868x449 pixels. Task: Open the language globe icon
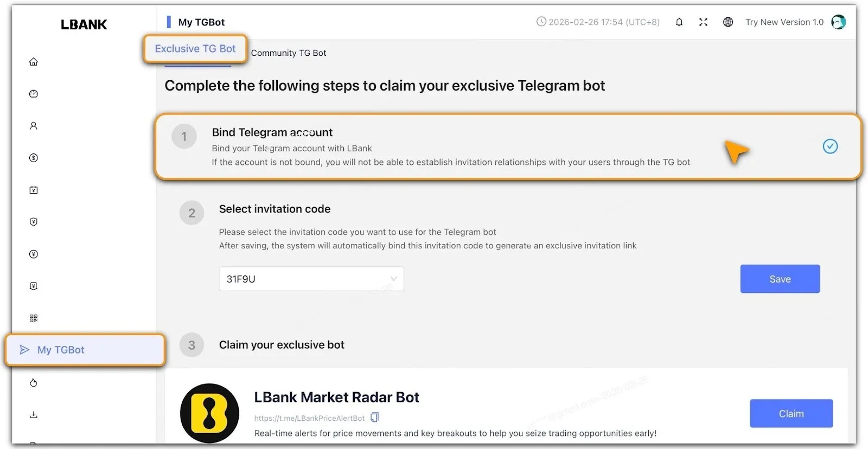[728, 22]
